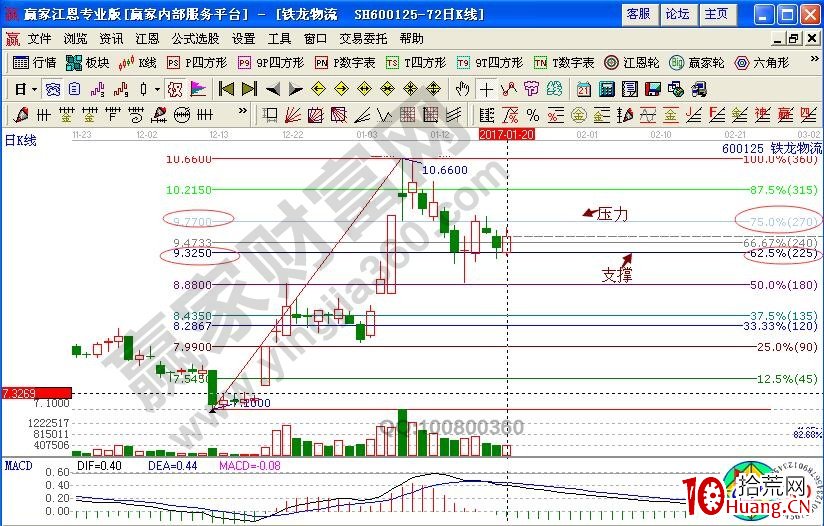Select the step-9 wave icon
The image size is (824, 526).
point(121,89)
